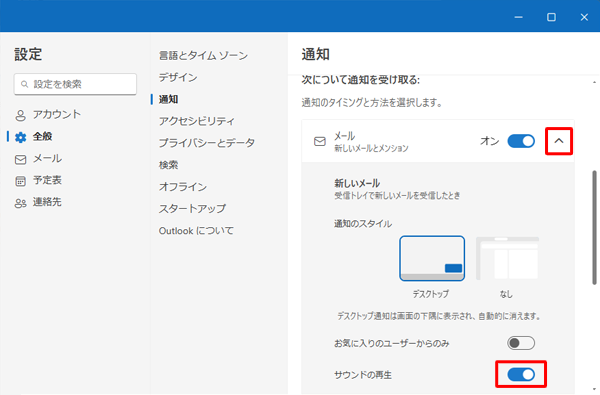Click scrollbar down arrow in notification panel
The image size is (600, 395).
(x=594, y=389)
